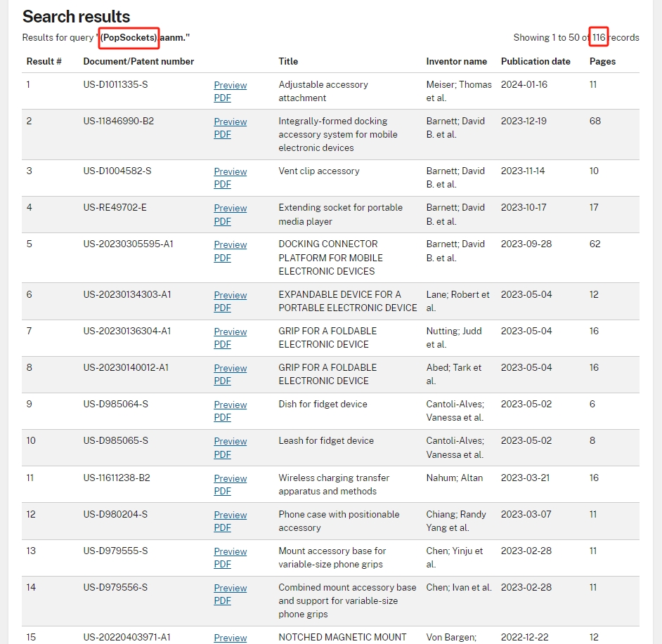
Task: Preview Dish for fidget device patent
Action: click(x=230, y=405)
